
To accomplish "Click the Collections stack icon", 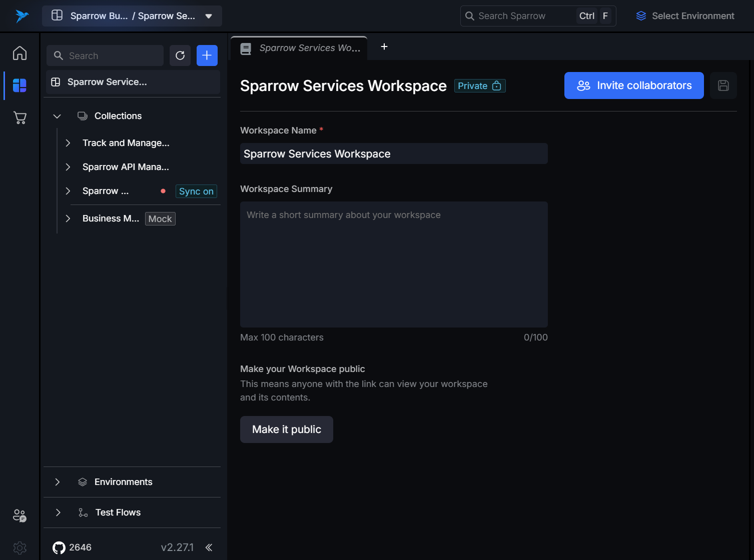I will tap(83, 116).
